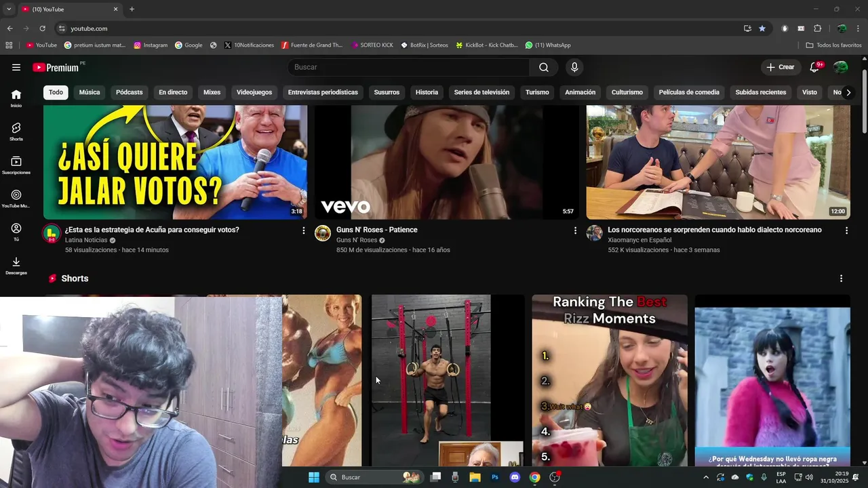Viewport: 868px width, 488px height.
Task: Start voice search with microphone icon
Action: click(574, 67)
